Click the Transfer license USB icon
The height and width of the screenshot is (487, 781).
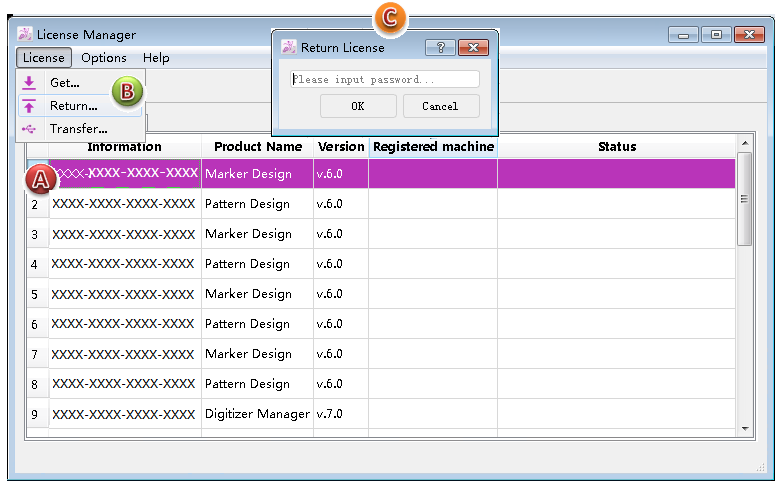tap(29, 129)
